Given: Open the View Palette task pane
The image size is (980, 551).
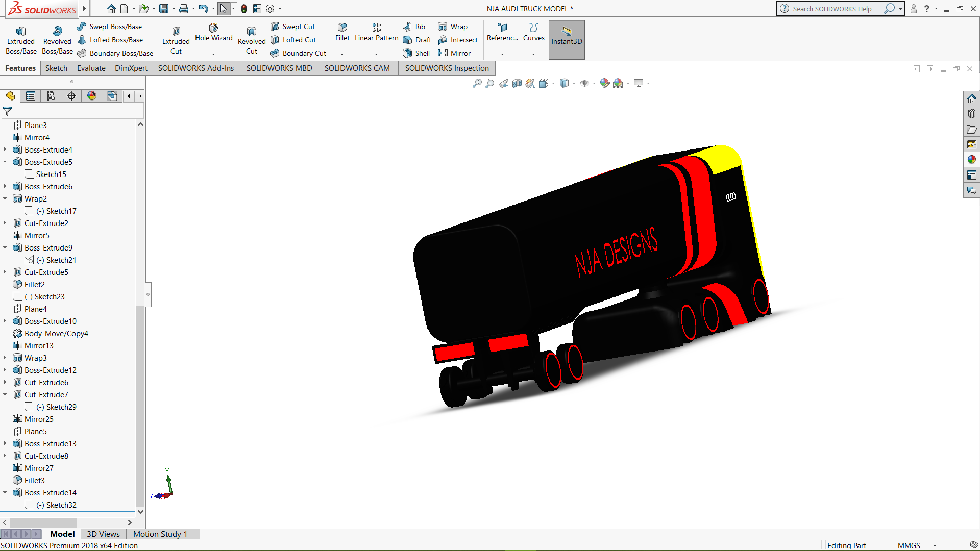Looking at the screenshot, I should [971, 144].
